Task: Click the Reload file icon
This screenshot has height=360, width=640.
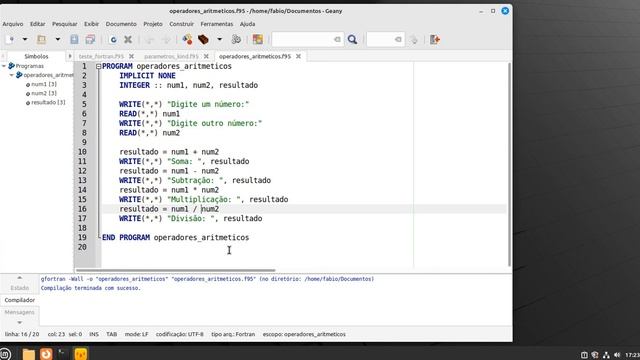Action: 113,40
